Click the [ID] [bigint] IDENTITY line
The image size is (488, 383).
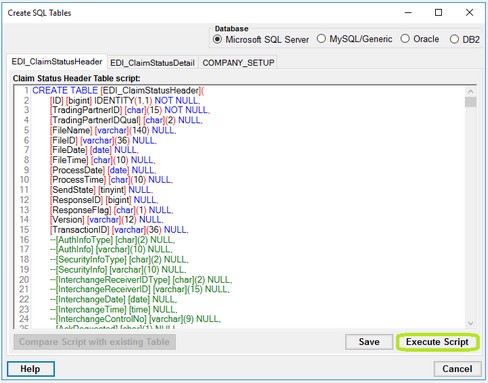click(125, 100)
